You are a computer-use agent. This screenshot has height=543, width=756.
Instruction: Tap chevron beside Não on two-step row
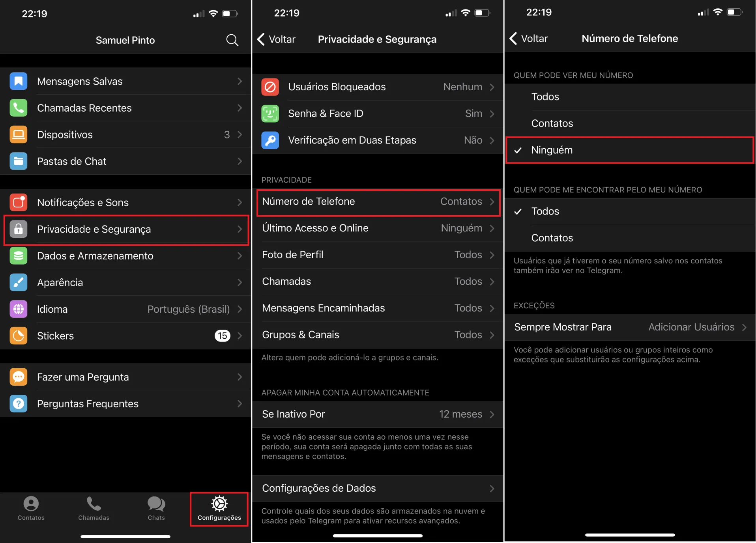492,140
